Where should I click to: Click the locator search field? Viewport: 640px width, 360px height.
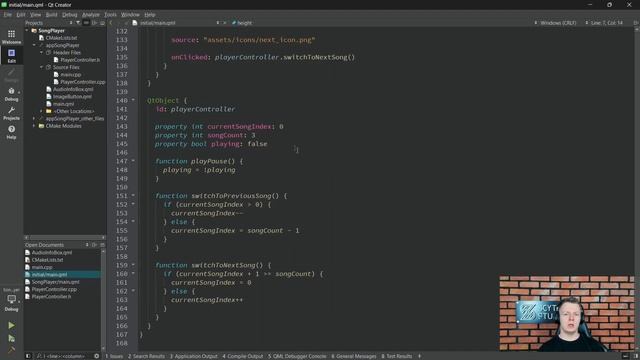[x=63, y=356]
